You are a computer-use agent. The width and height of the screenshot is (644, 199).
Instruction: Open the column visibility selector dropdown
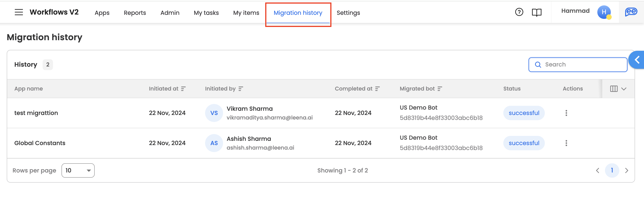tap(618, 89)
